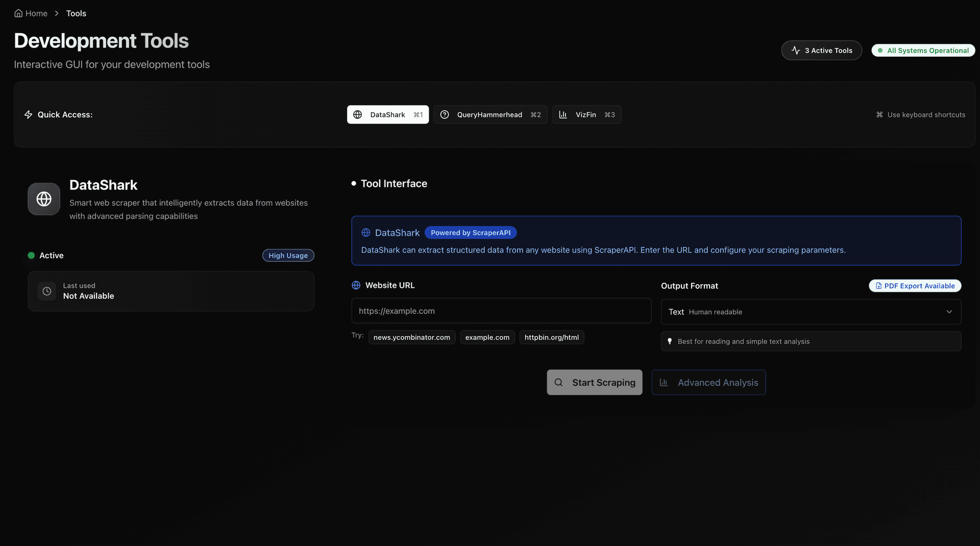
Task: Click globe icon in DataShark info banner
Action: (x=366, y=233)
